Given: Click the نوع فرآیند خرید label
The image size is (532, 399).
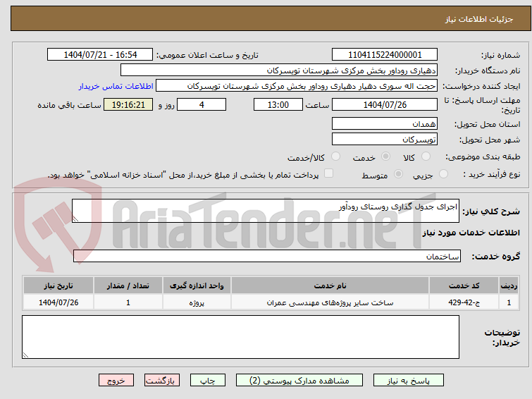Looking at the screenshot, I should 491,174.
